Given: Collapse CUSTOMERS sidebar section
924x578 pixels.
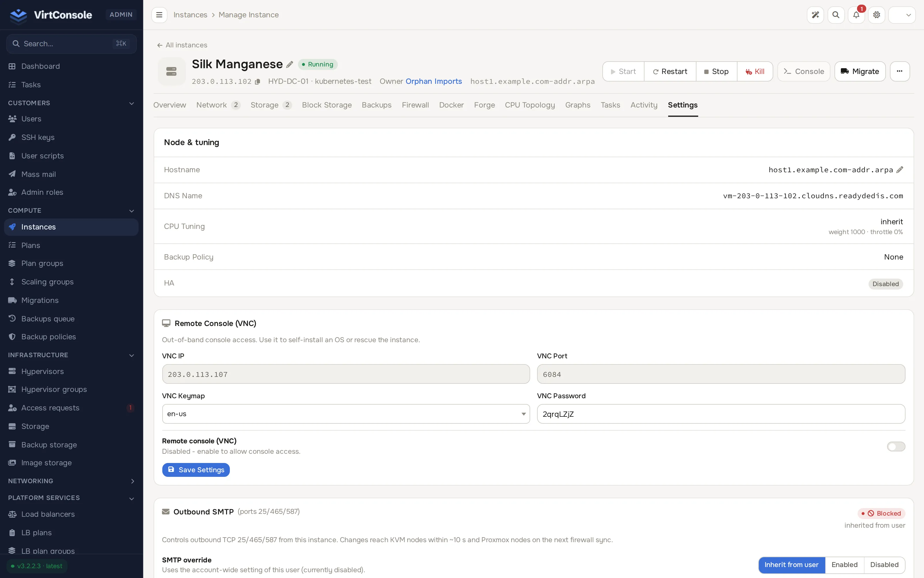Looking at the screenshot, I should tap(71, 103).
